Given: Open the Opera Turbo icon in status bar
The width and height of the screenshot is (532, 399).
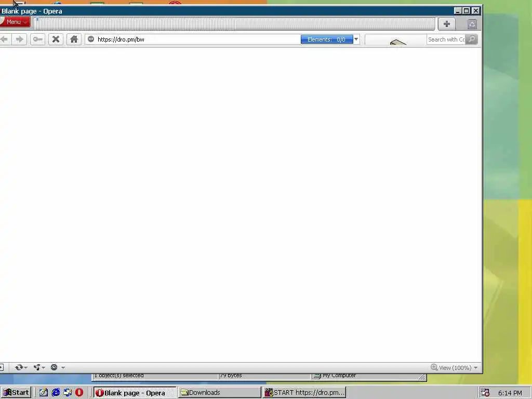Looking at the screenshot, I should pos(54,367).
